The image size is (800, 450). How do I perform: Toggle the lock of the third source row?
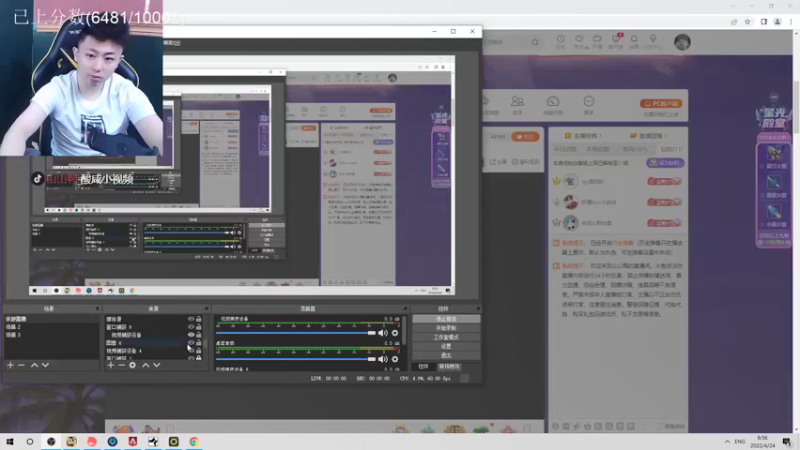tap(199, 335)
